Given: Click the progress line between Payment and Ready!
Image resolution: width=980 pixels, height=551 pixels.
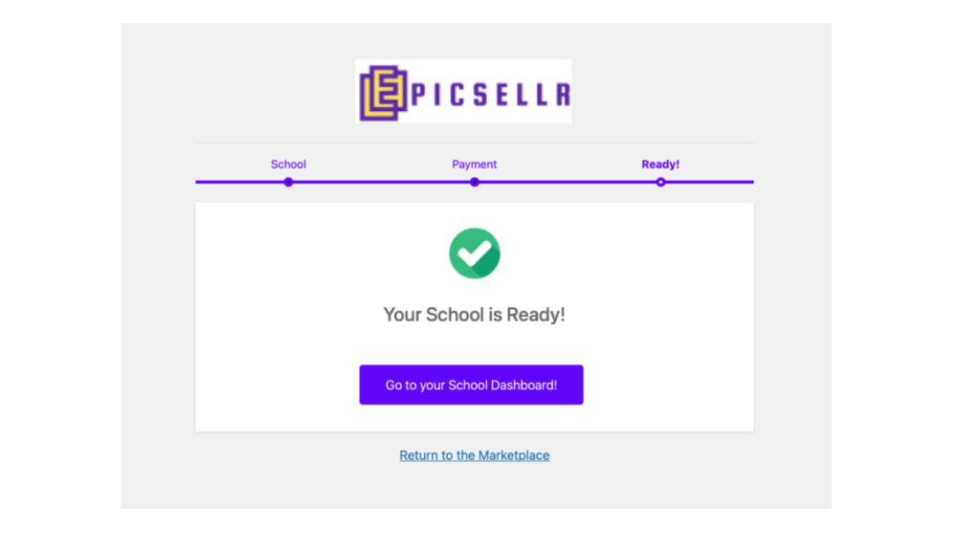Looking at the screenshot, I should point(568,183).
